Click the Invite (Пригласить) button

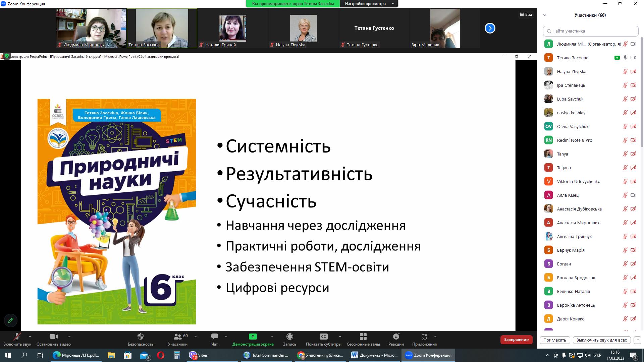[554, 340]
